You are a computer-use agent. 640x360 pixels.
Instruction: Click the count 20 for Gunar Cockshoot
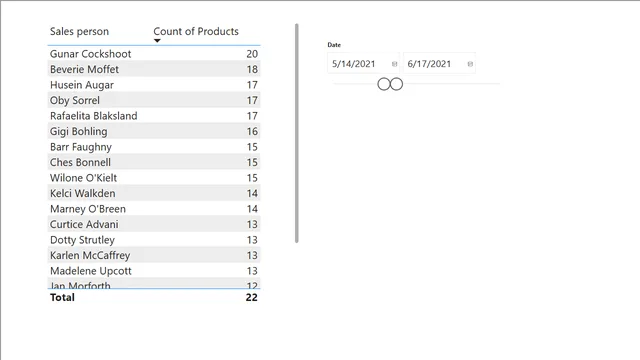(x=252, y=54)
